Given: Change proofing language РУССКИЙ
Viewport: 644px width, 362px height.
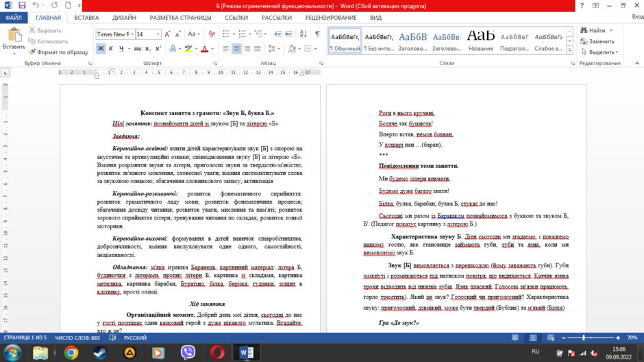Looking at the screenshot, I should click(x=135, y=338).
